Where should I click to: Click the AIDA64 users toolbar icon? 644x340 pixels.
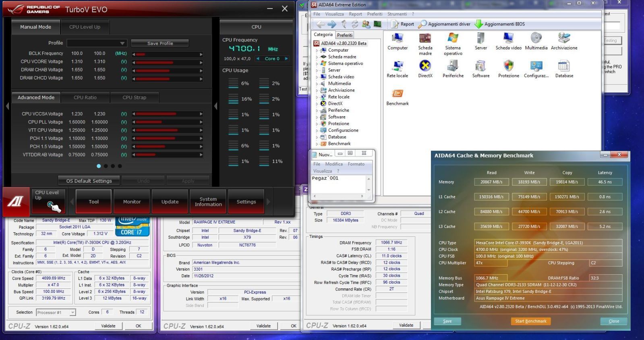pyautogui.click(x=366, y=24)
